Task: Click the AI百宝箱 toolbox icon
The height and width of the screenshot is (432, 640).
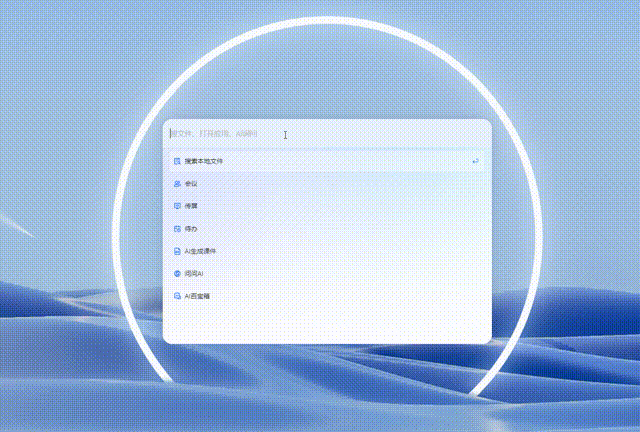Action: point(177,296)
